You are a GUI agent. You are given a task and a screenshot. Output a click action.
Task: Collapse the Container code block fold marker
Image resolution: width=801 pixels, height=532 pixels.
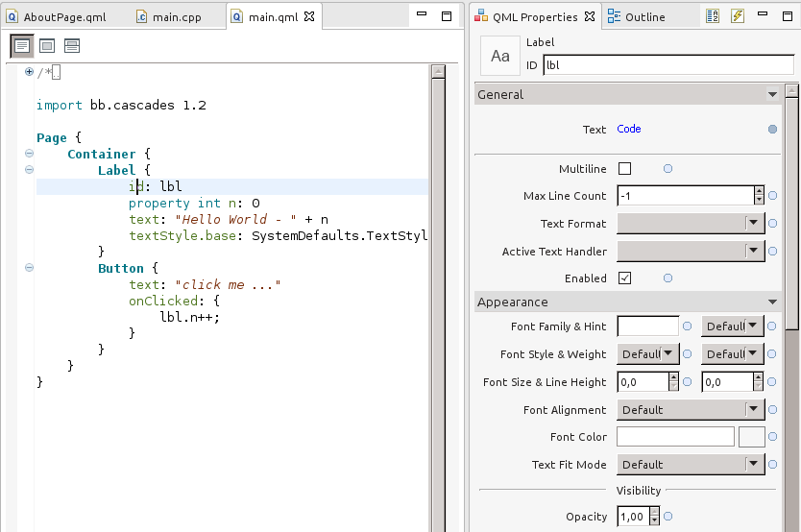click(29, 154)
